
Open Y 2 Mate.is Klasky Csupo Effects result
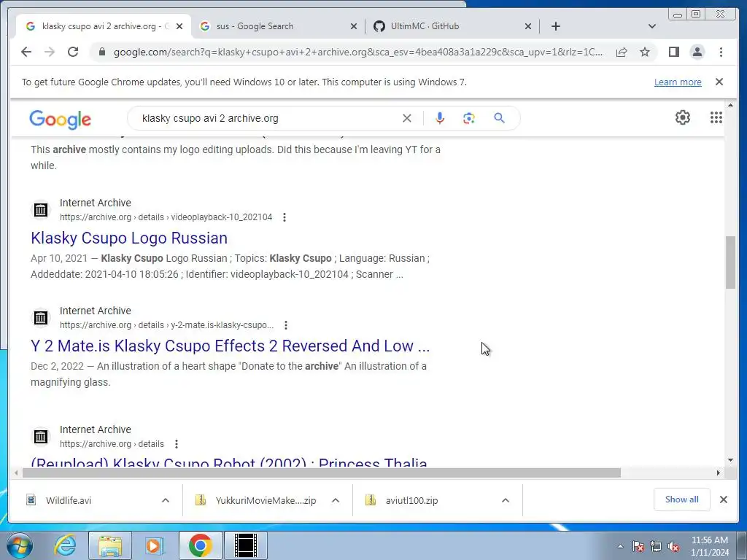coord(230,346)
